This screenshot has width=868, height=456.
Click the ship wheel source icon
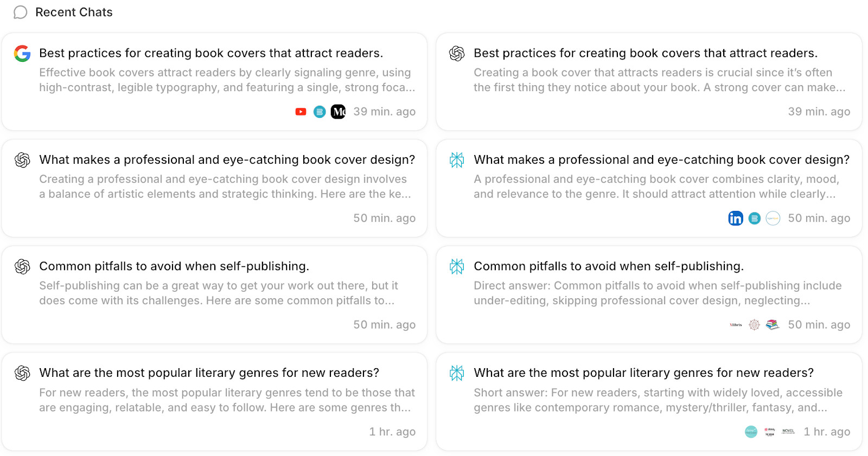(x=754, y=325)
